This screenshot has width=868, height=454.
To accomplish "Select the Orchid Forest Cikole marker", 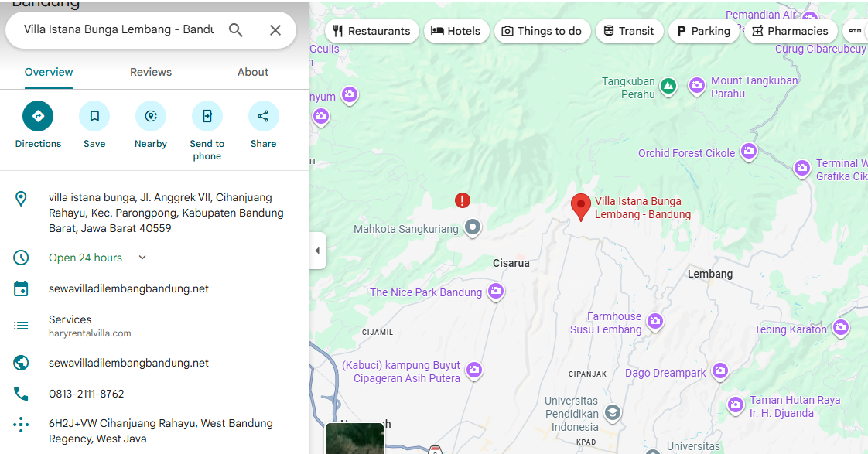I will tap(748, 151).
